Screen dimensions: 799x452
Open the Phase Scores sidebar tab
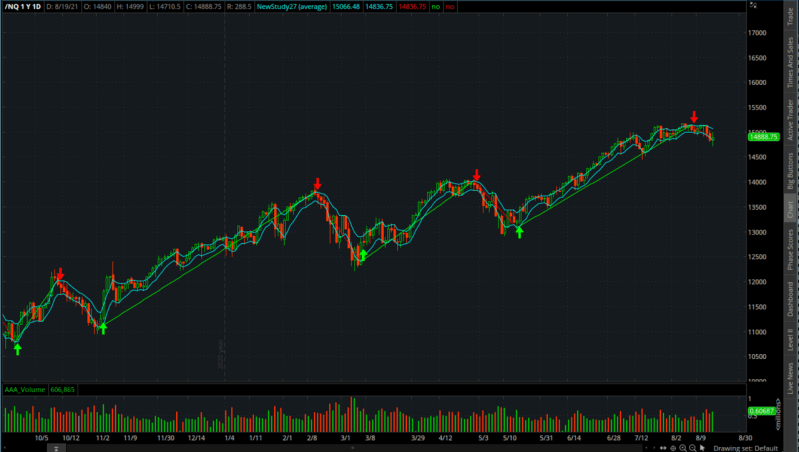(x=790, y=249)
